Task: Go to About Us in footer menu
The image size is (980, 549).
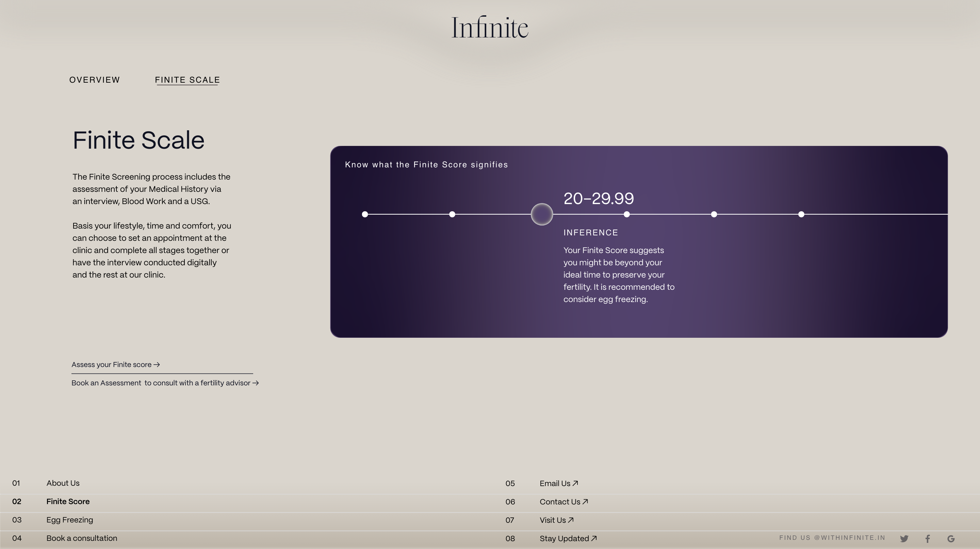Action: click(x=63, y=483)
